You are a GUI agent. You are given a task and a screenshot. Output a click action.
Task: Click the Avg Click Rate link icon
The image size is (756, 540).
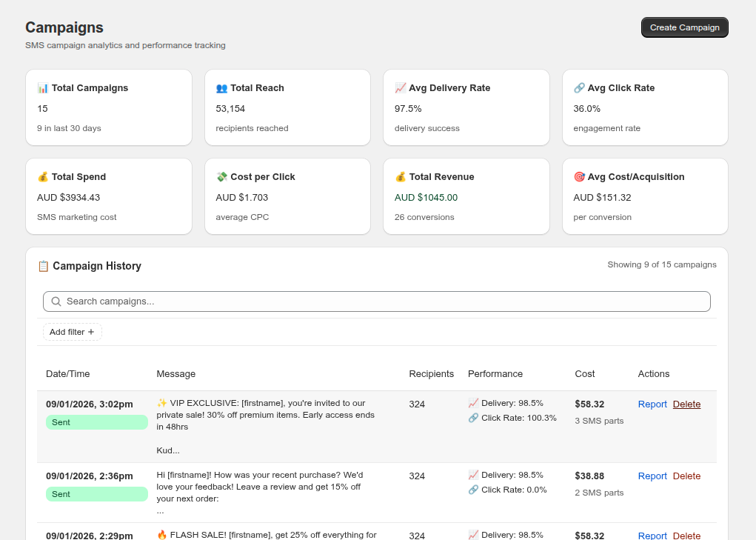point(579,88)
